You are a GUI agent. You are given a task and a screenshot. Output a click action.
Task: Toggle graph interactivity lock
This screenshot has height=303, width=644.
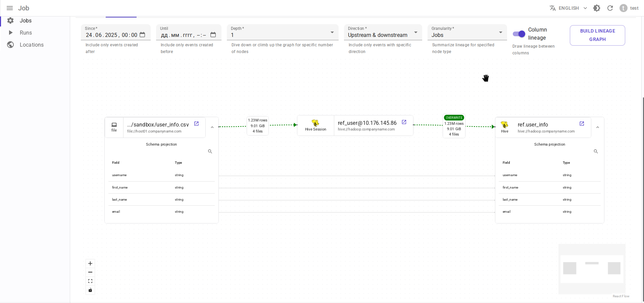pos(90,290)
